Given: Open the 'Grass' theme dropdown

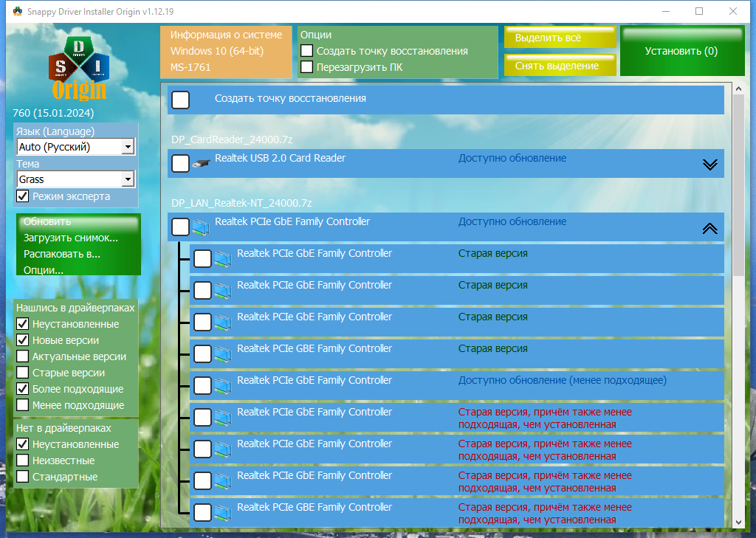Looking at the screenshot, I should [x=76, y=179].
